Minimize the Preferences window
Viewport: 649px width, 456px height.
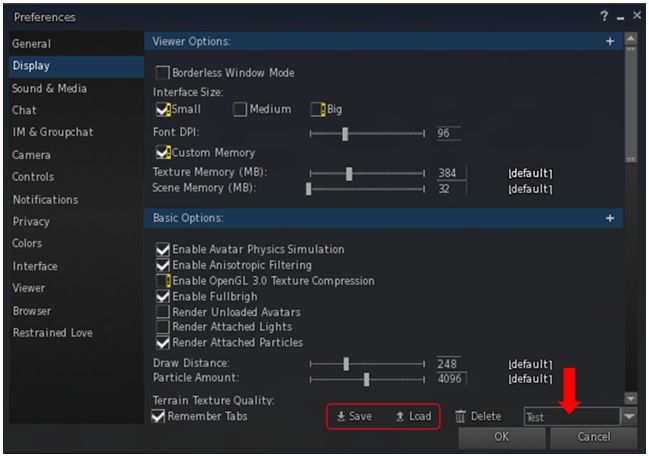pos(620,17)
